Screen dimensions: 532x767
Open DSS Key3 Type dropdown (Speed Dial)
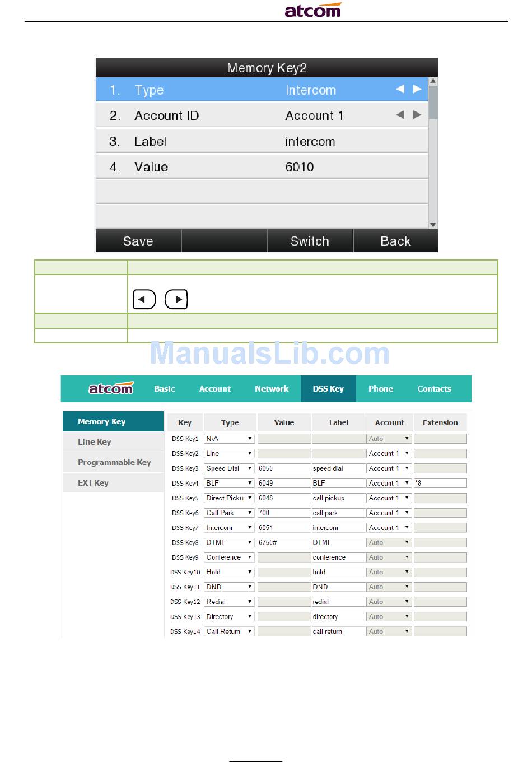tap(229, 468)
